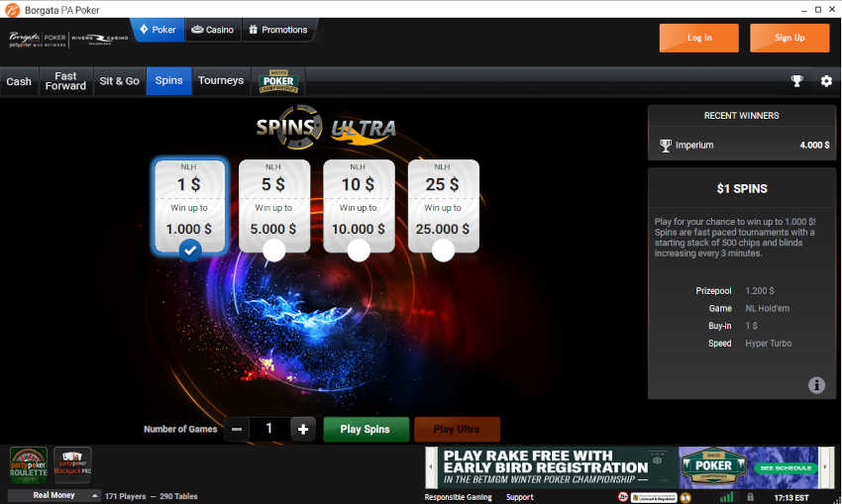Image resolution: width=842 pixels, height=504 pixels.
Task: Switch to the Poker top tab
Action: (158, 30)
